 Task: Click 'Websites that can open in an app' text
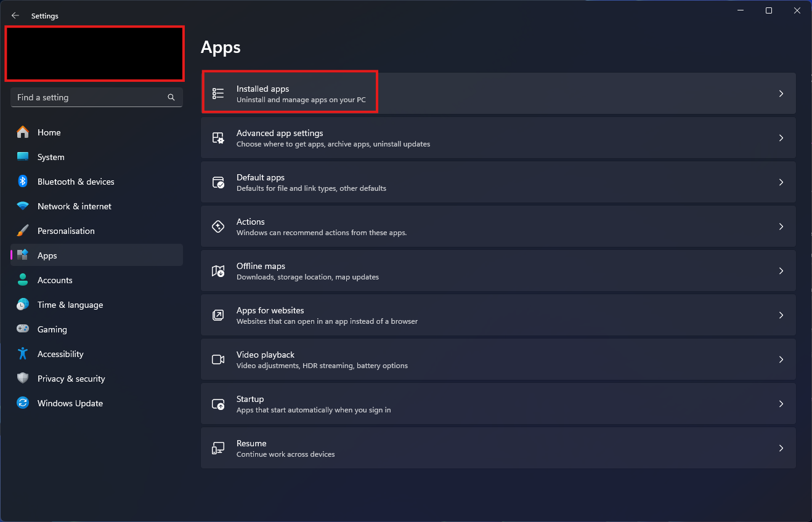[x=327, y=321]
